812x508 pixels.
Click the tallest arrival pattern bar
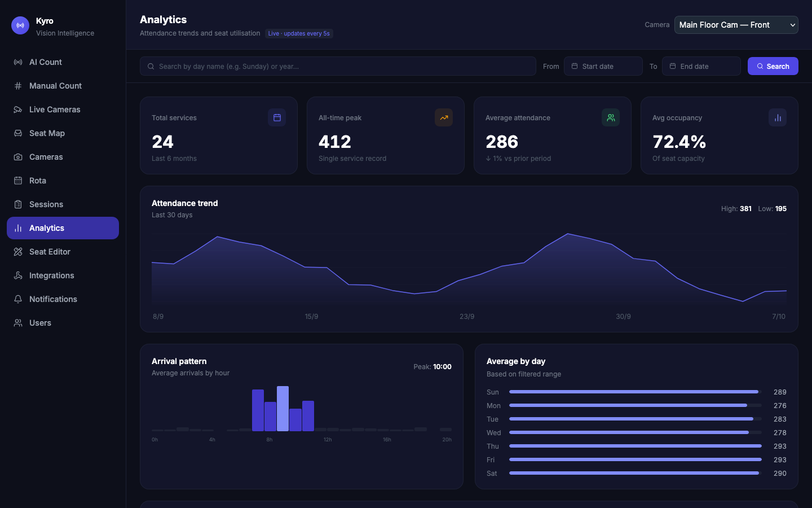point(283,409)
